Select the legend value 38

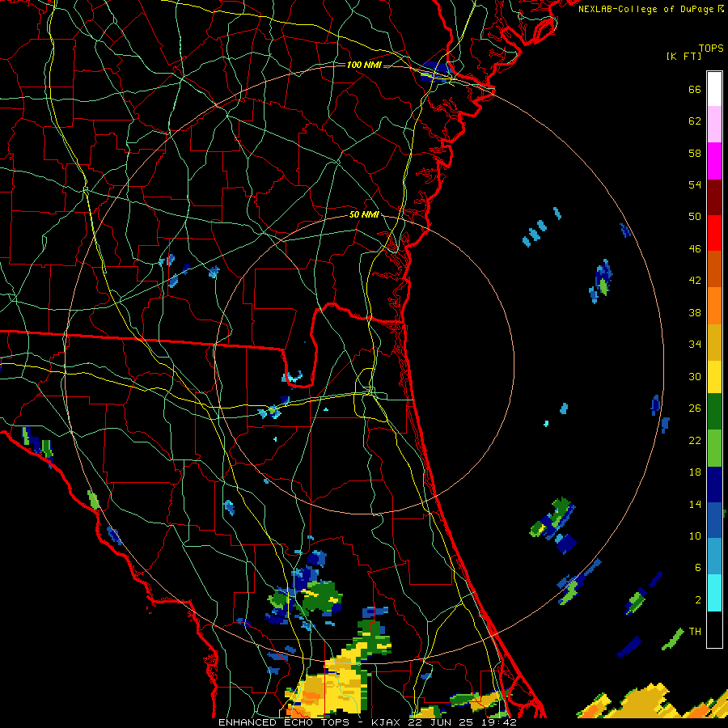coord(695,312)
